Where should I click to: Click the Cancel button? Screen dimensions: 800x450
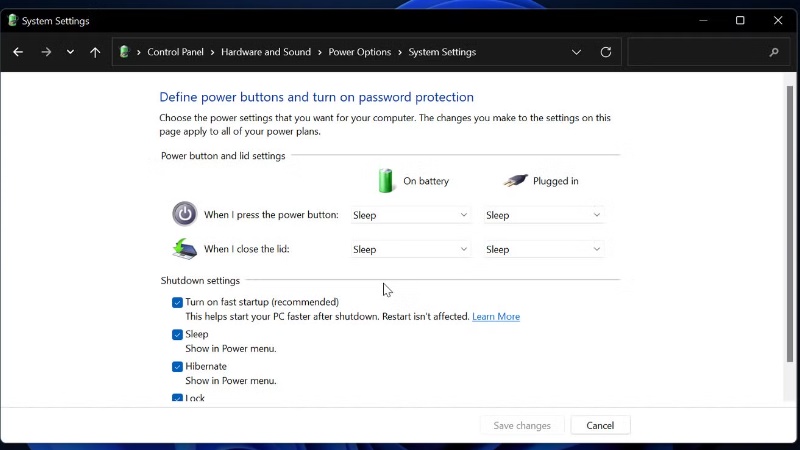coord(600,425)
